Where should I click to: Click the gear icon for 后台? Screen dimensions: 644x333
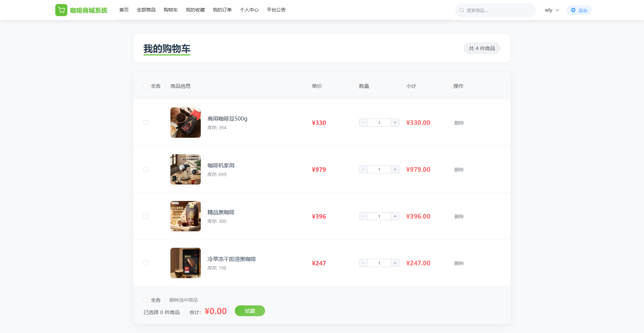[573, 10]
